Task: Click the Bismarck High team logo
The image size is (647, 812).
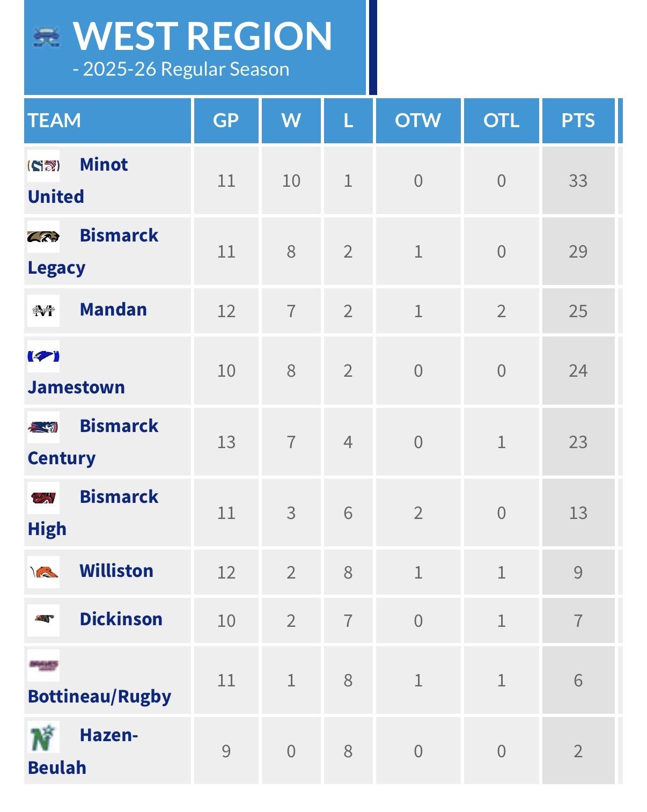Action: (x=43, y=498)
